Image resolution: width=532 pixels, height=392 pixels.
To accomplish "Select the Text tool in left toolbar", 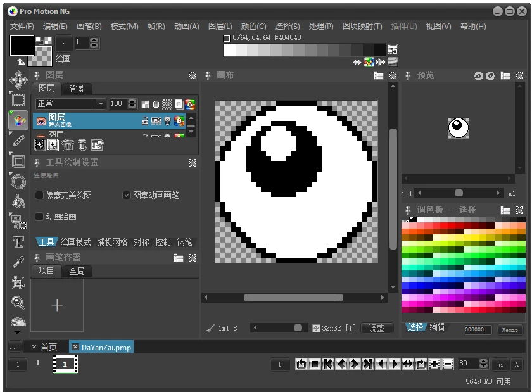I will click(18, 241).
